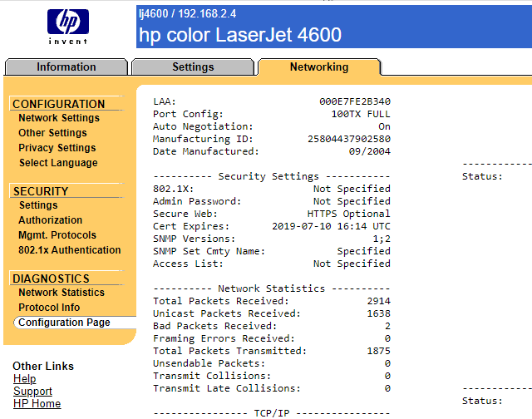Open 802.1x Authentication page
This screenshot has width=532, height=419.
[x=70, y=249]
